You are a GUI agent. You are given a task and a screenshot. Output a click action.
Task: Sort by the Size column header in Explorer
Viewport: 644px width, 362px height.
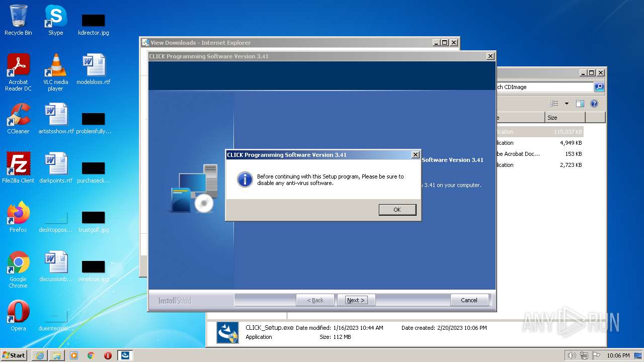point(565,118)
